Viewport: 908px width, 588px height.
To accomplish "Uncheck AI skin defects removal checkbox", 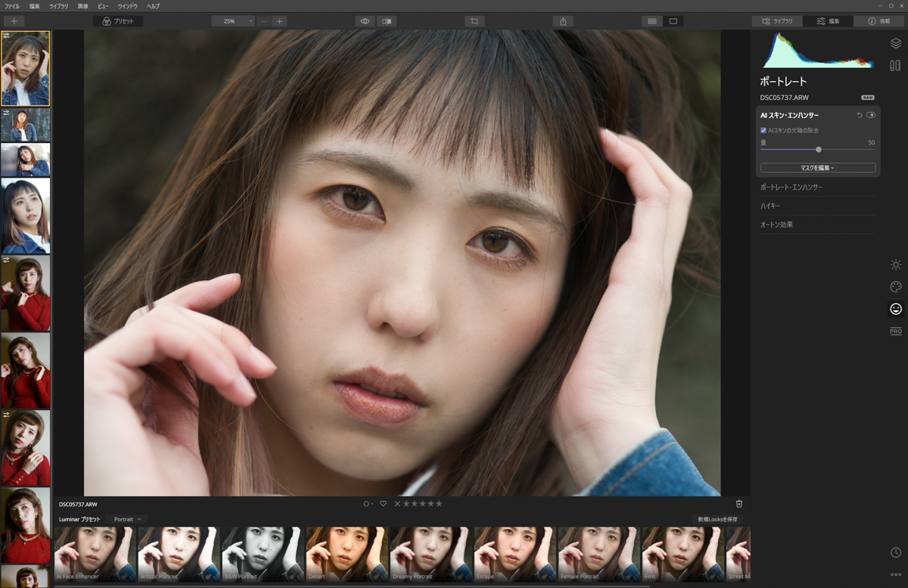I will point(763,130).
